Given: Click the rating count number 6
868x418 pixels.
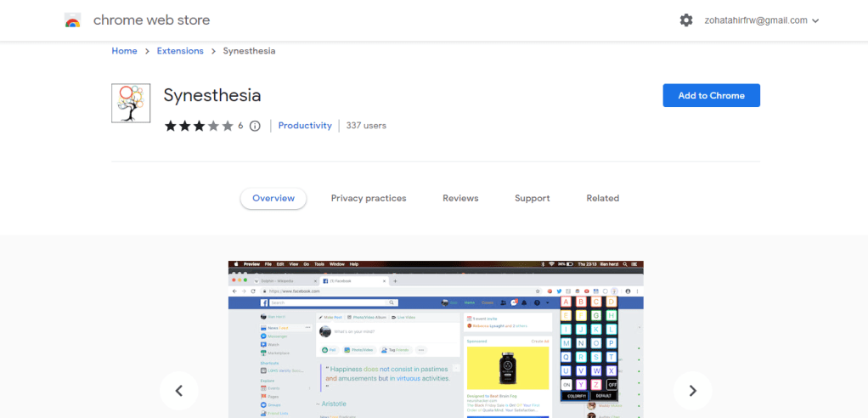Looking at the screenshot, I should pyautogui.click(x=240, y=126).
